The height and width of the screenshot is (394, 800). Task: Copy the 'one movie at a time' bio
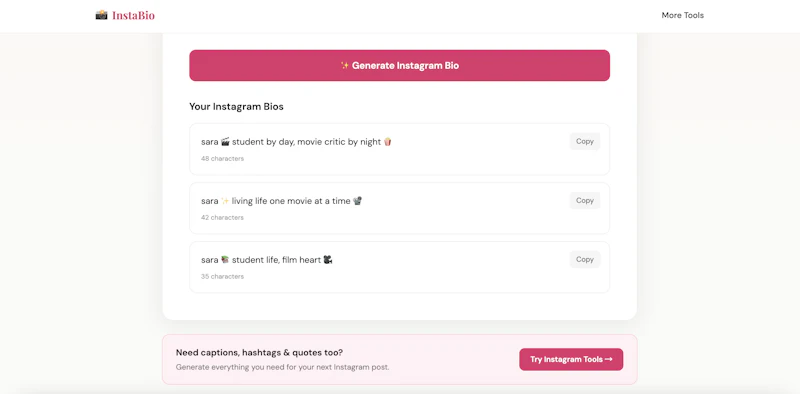click(585, 201)
